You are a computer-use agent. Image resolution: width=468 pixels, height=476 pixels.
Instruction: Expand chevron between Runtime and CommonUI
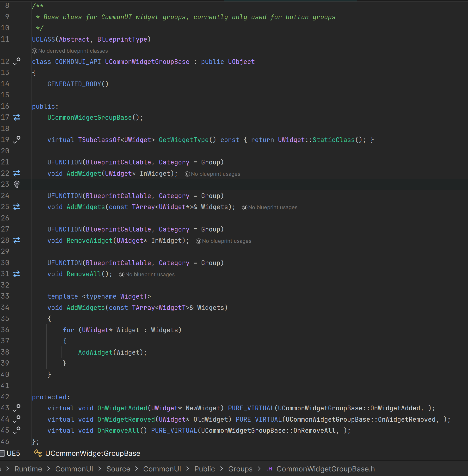point(49,469)
